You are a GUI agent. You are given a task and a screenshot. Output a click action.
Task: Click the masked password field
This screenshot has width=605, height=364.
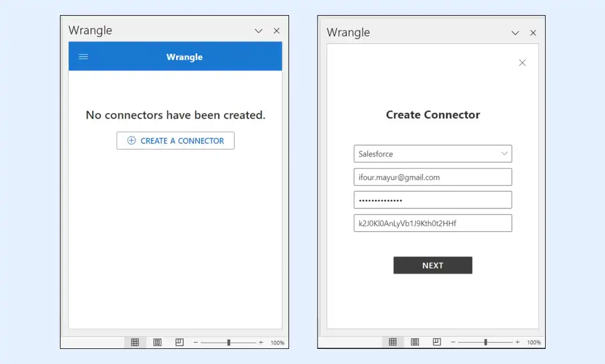[x=433, y=200]
